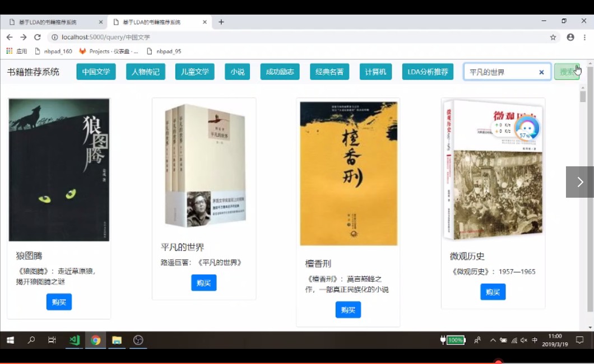Select the second active browser tab
The width and height of the screenshot is (594, 364).
tap(159, 22)
